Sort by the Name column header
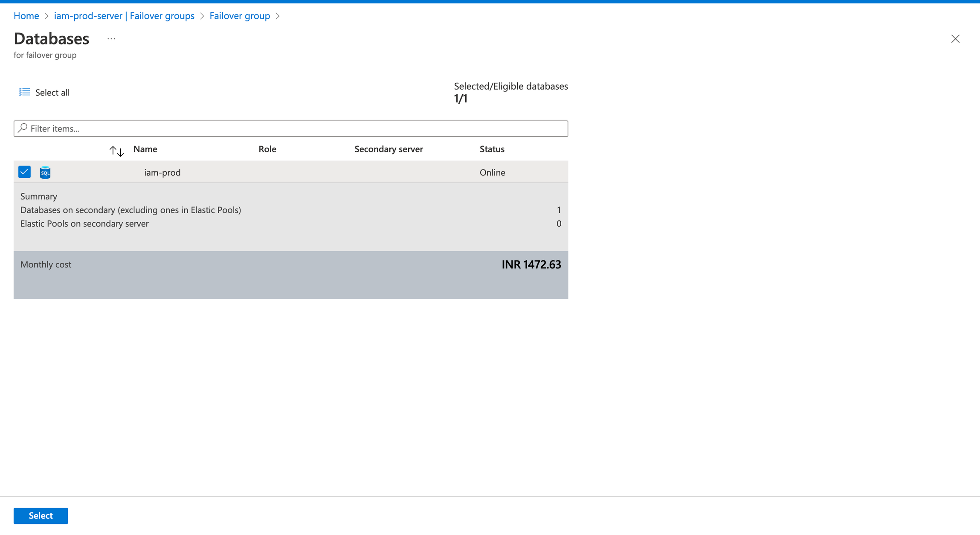This screenshot has width=980, height=535. (145, 149)
